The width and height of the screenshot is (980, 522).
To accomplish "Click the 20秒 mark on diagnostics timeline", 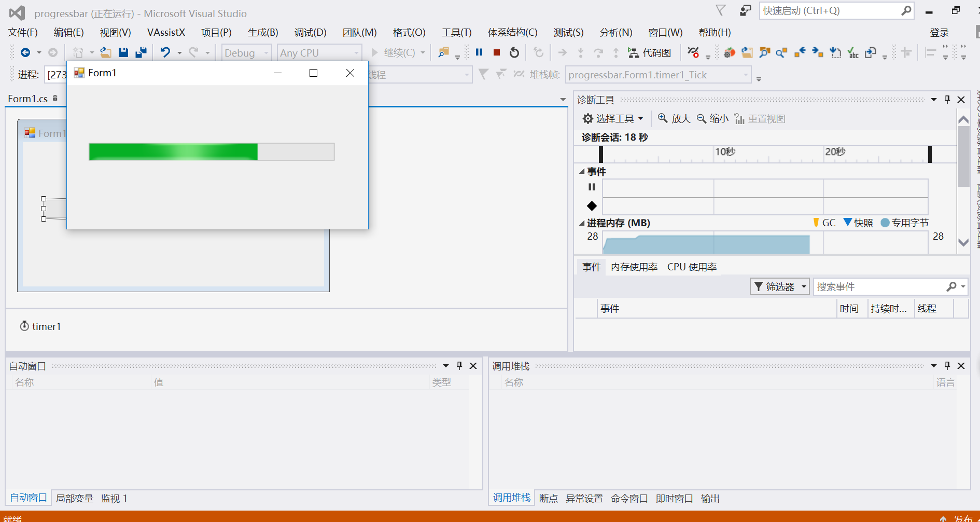I will (835, 152).
